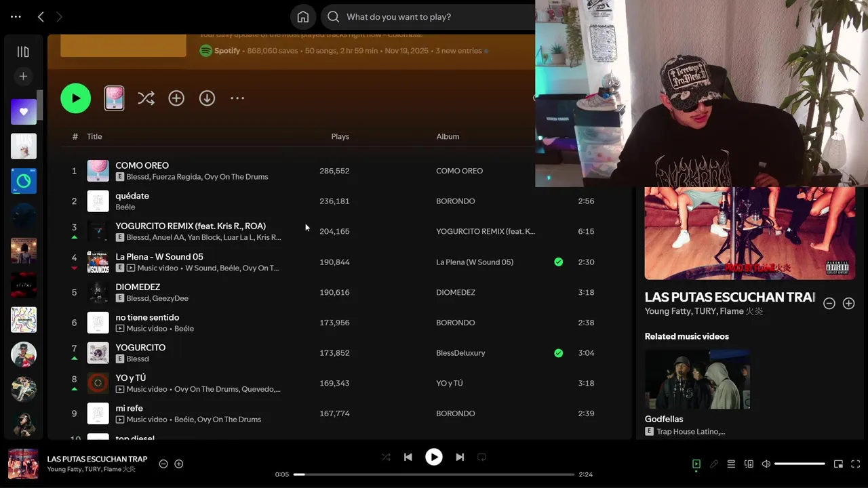The height and width of the screenshot is (488, 868).
Task: Click the playlist cover preview next to play button
Action: coord(114,98)
